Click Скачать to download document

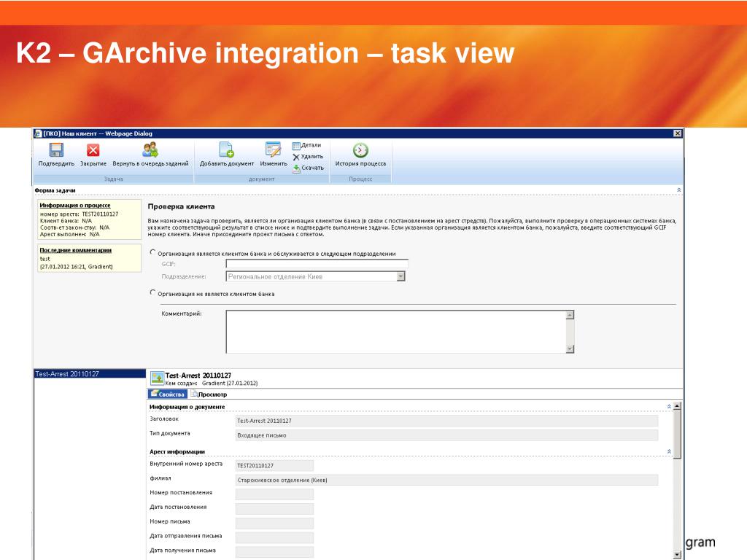pyautogui.click(x=309, y=168)
